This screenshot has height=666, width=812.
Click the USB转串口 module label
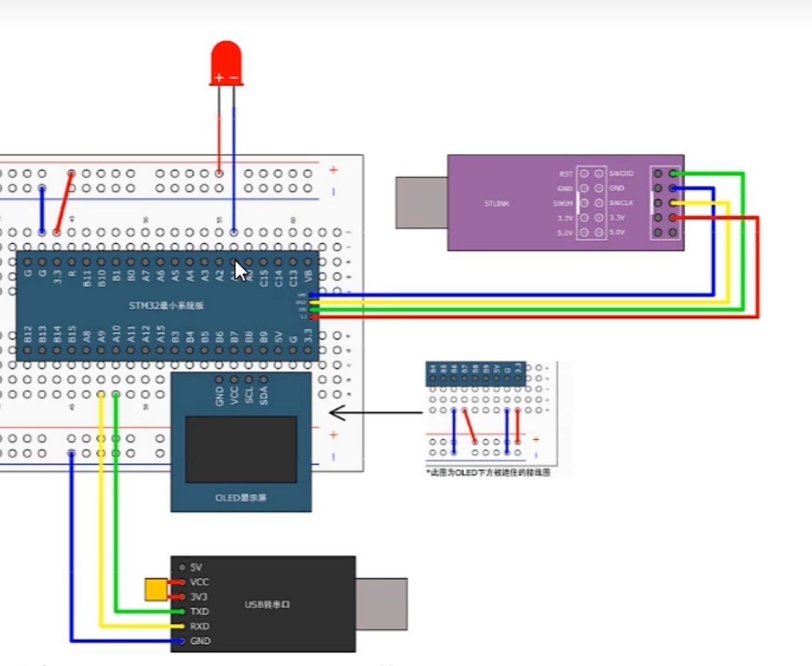267,604
